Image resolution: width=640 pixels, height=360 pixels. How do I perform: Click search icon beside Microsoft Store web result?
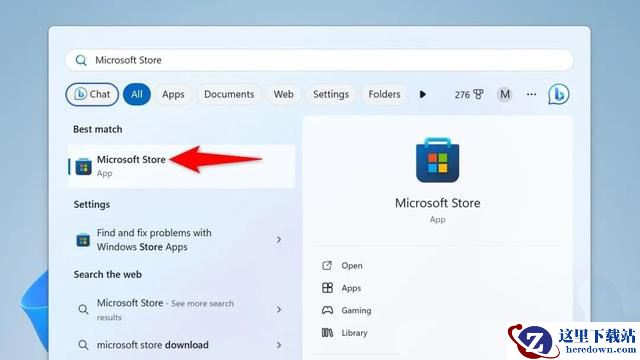[83, 309]
